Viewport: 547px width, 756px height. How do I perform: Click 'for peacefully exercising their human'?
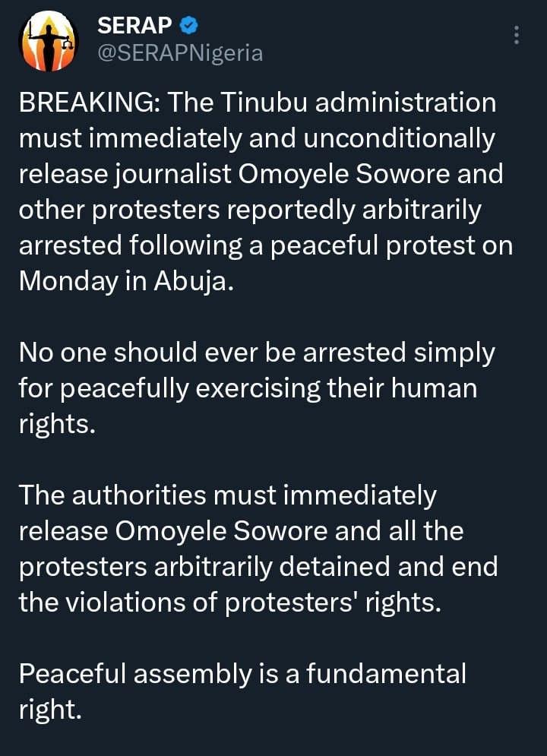pos(248,388)
